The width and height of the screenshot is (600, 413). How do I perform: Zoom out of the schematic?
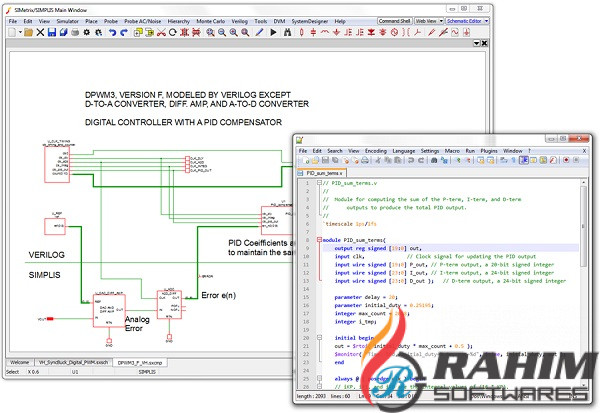coord(222,33)
